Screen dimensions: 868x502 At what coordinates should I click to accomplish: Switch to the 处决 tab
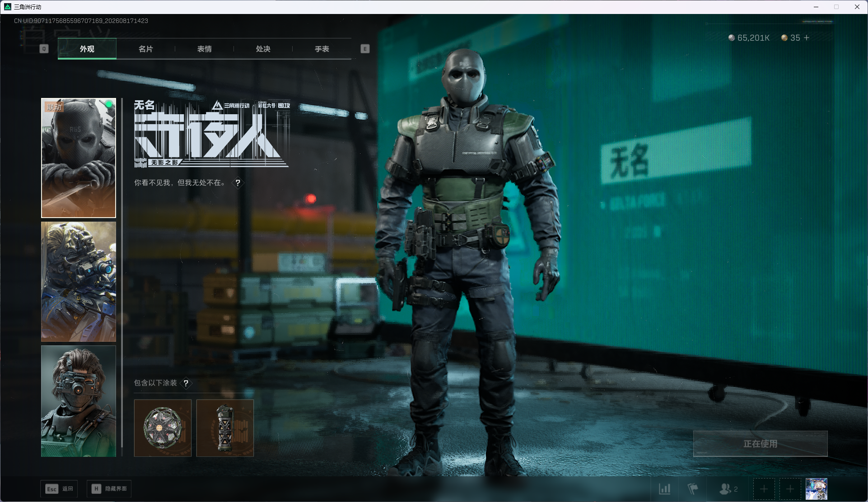[263, 49]
